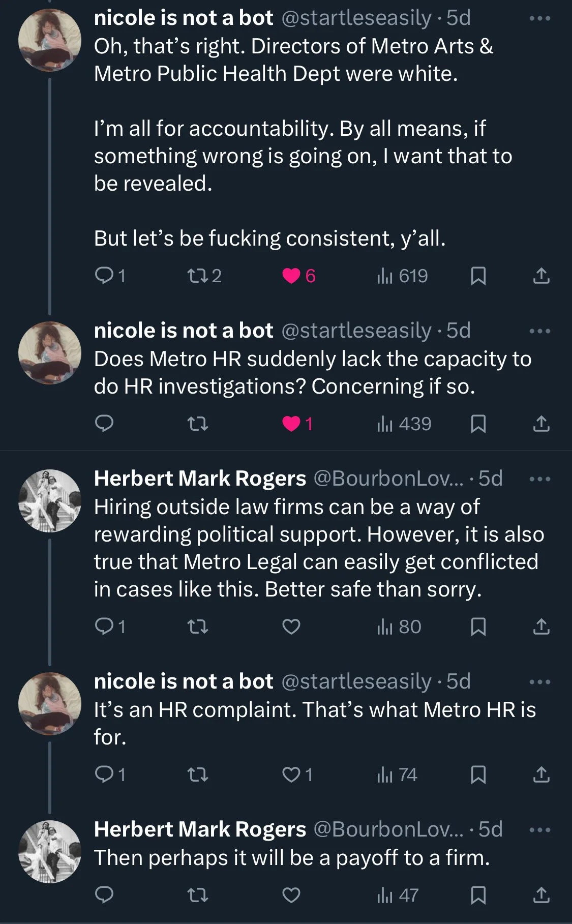Retweet the 'It's an HR complaint' tweet
This screenshot has width=572, height=924.
click(198, 774)
